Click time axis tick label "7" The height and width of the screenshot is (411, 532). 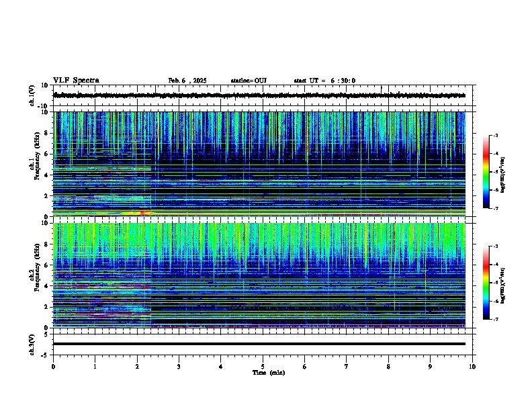click(x=347, y=367)
